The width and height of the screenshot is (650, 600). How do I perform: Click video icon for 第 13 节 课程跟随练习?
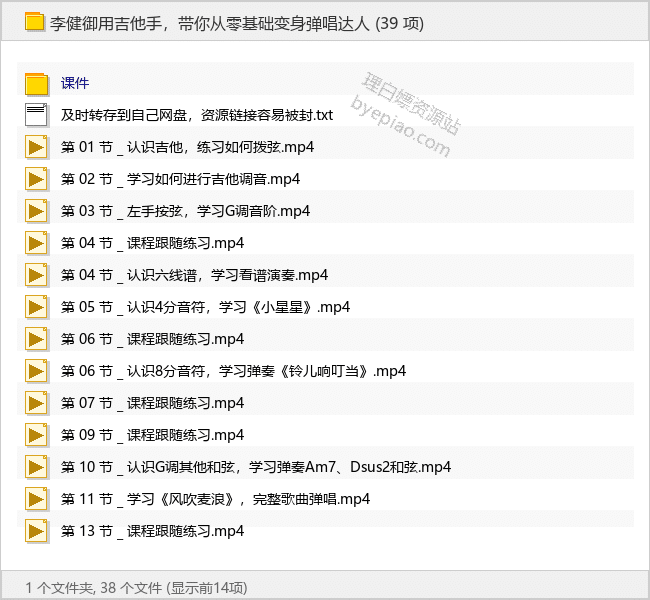pos(36,531)
